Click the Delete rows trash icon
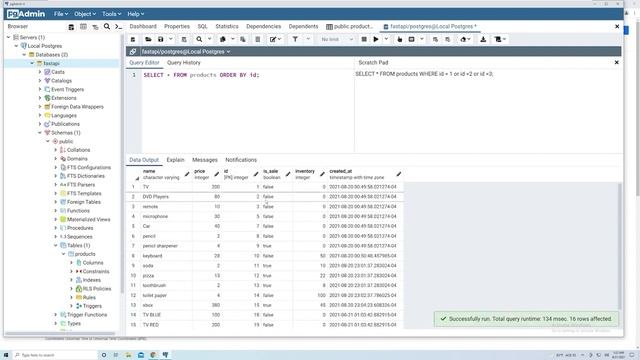This screenshot has width=640, height=360. coord(258,39)
